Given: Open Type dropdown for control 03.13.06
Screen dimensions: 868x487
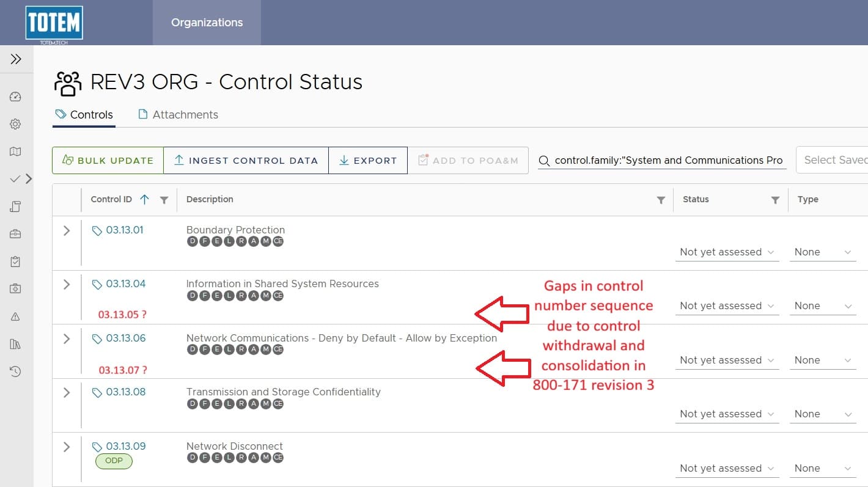Looking at the screenshot, I should [x=822, y=361].
